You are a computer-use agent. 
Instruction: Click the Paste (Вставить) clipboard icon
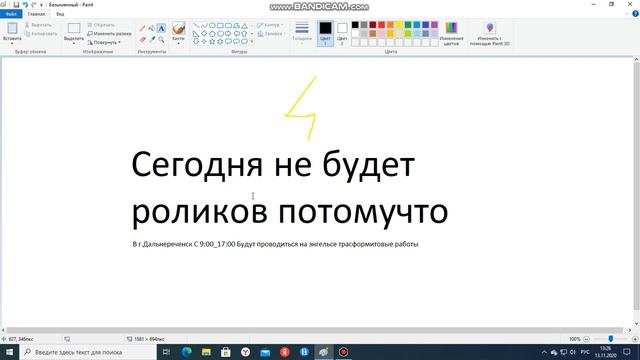pyautogui.click(x=12, y=28)
